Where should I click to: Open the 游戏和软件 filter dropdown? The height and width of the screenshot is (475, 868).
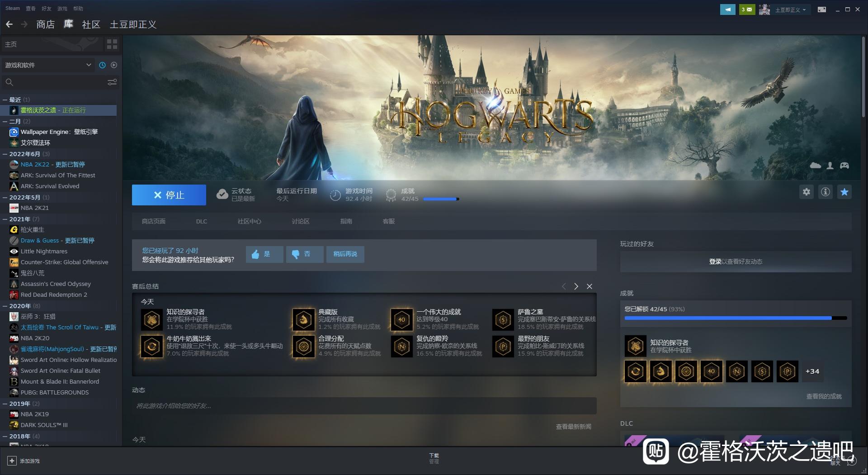pyautogui.click(x=48, y=65)
